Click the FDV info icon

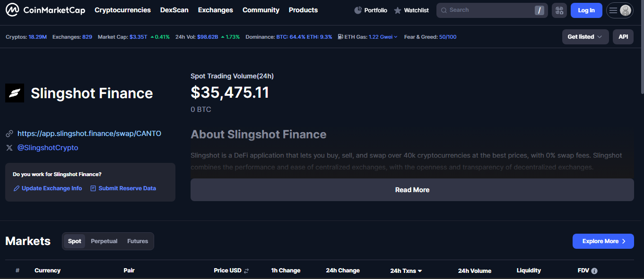click(594, 271)
